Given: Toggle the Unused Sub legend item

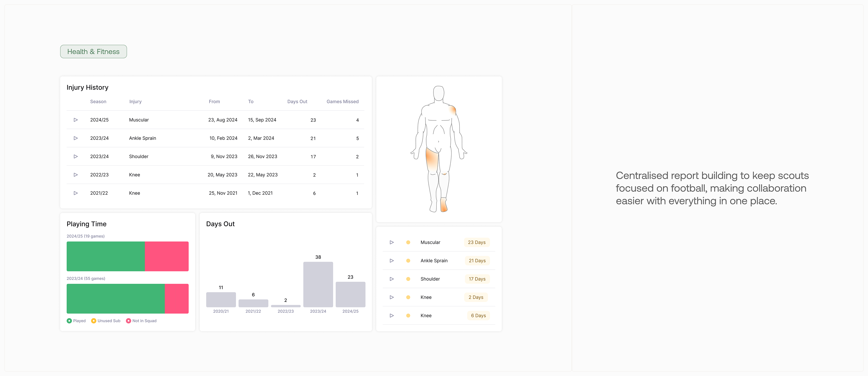Looking at the screenshot, I should click(x=106, y=321).
